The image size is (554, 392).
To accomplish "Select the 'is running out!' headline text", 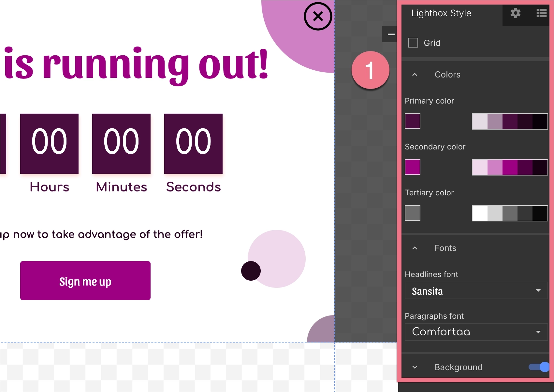I will [136, 64].
